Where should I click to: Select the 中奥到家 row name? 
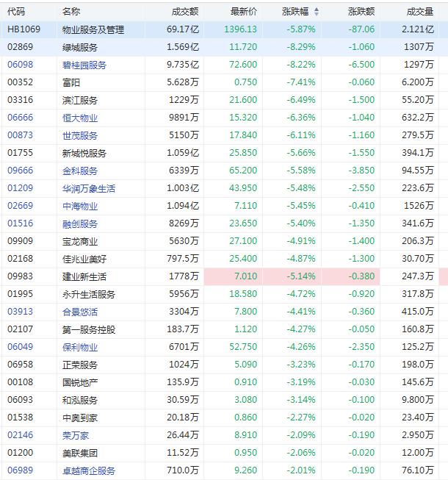point(80,418)
